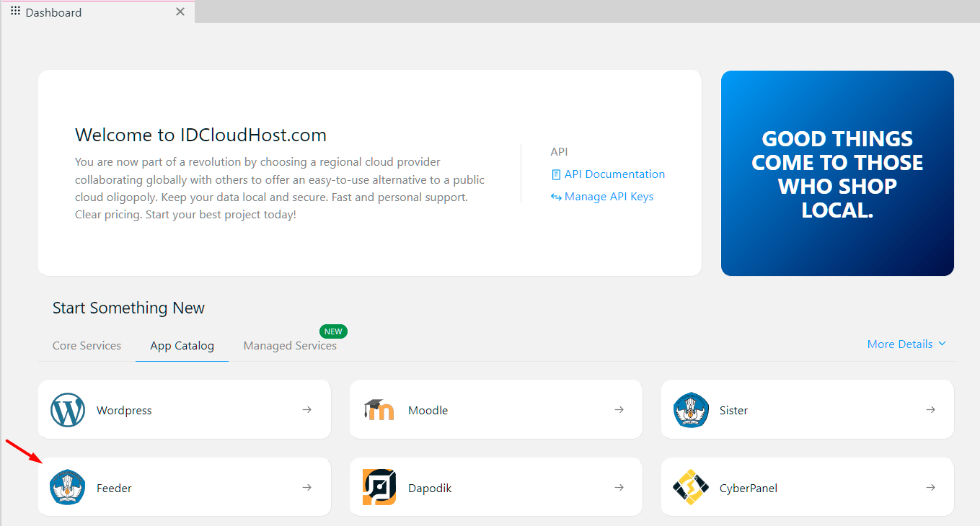Select the App Catalog tab
The height and width of the screenshot is (526, 980).
coord(182,346)
